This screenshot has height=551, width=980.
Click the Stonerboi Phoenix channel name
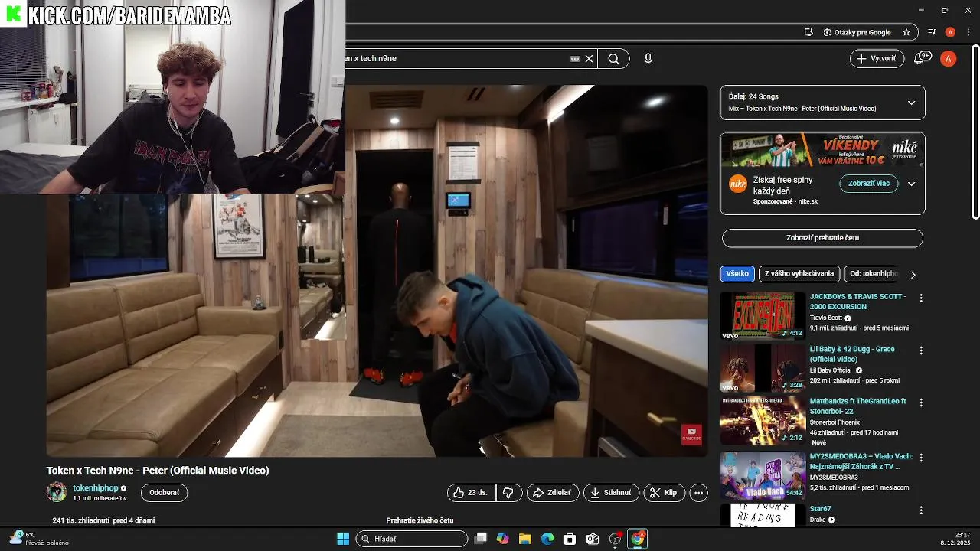(x=835, y=422)
